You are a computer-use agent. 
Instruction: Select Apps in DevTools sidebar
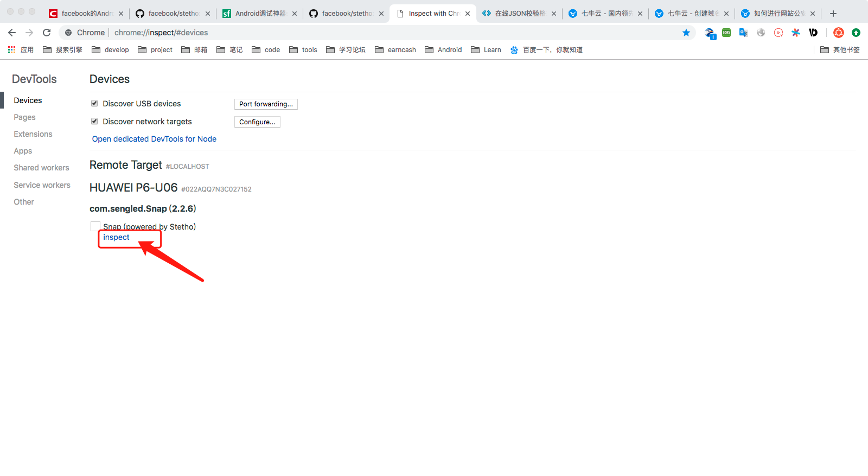tap(23, 151)
